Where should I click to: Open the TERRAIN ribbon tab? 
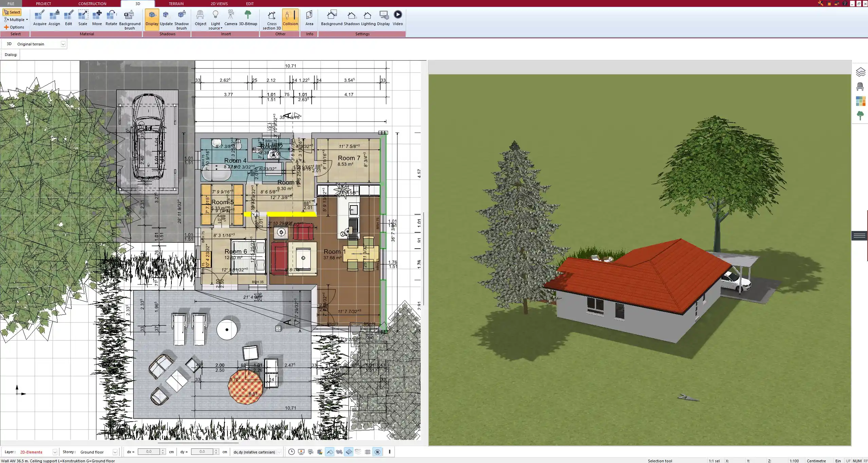click(x=176, y=4)
